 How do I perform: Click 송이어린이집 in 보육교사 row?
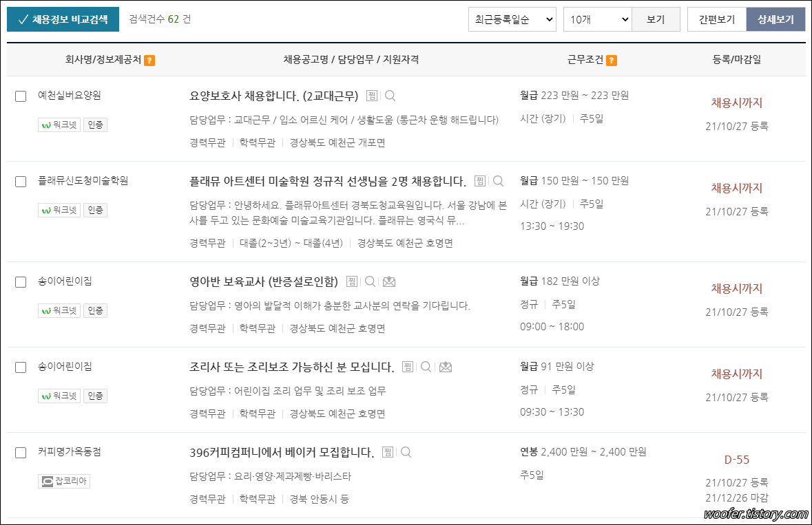coord(65,281)
